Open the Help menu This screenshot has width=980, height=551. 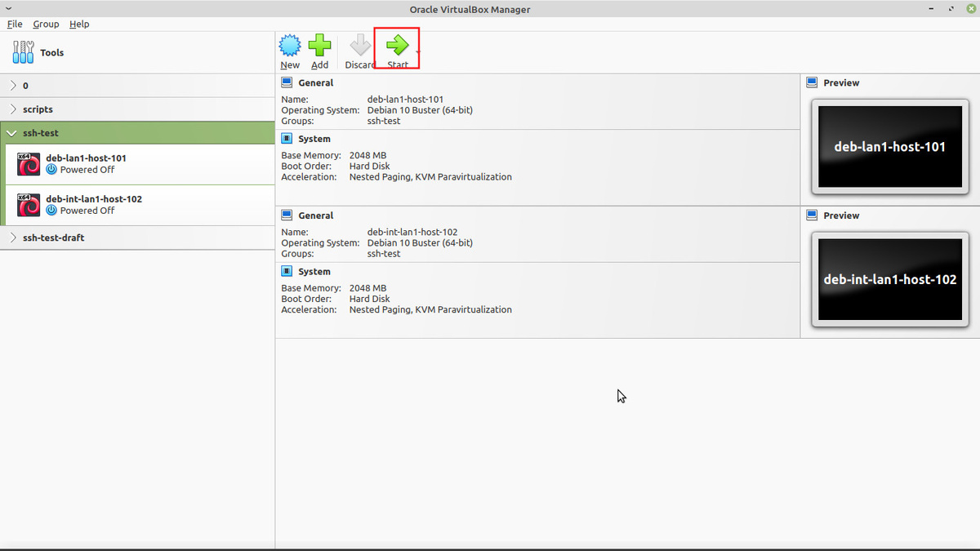pyautogui.click(x=79, y=24)
